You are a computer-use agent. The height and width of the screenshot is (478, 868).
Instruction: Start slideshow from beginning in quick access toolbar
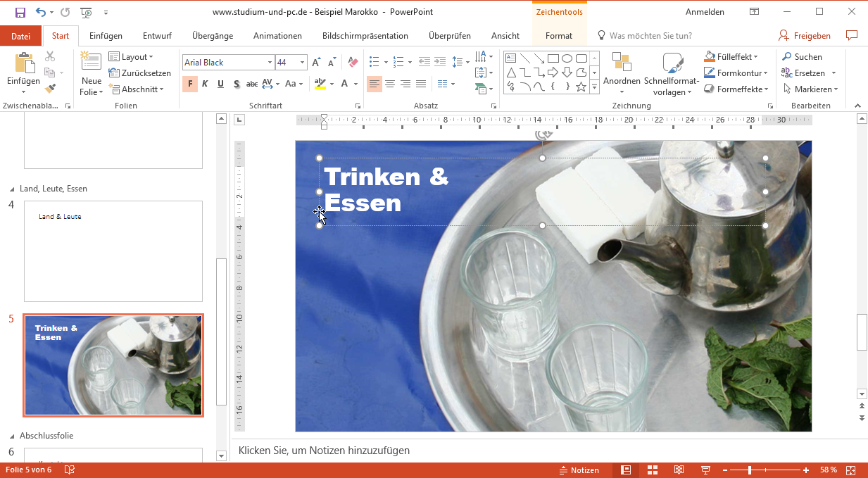click(x=86, y=12)
